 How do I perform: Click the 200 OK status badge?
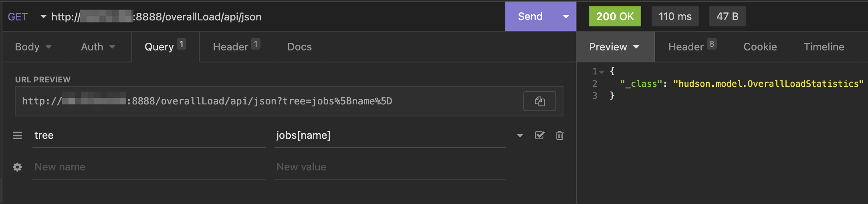[x=615, y=16]
